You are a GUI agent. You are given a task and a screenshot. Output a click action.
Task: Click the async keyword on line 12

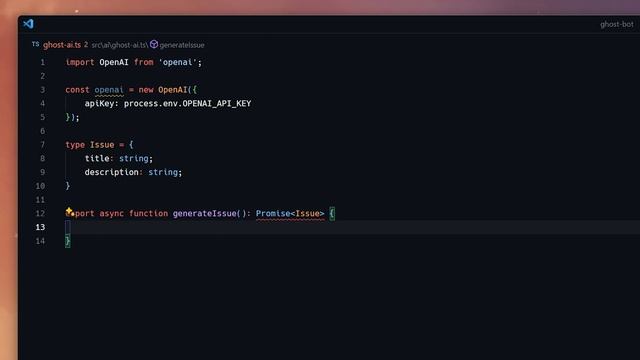pos(111,213)
